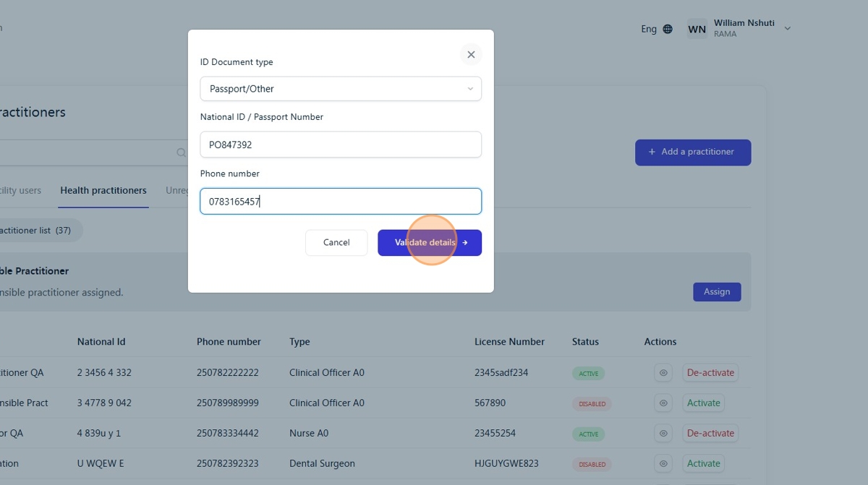Image resolution: width=868 pixels, height=485 pixels.
Task: Click the Validate details button
Action: (430, 243)
